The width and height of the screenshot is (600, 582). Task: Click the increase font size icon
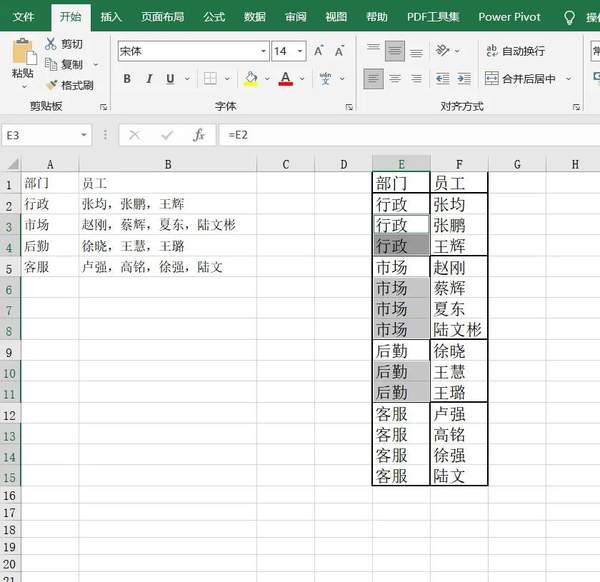click(318, 51)
